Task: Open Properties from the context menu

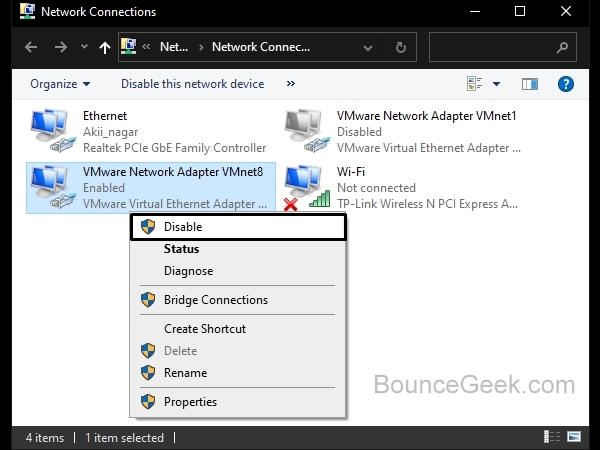Action: click(238, 402)
